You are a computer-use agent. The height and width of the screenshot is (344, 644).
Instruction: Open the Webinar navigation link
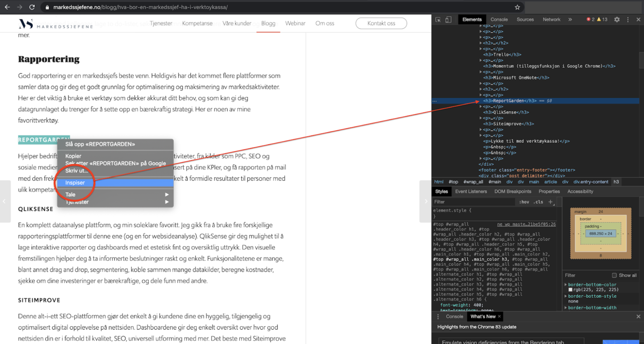tap(295, 23)
